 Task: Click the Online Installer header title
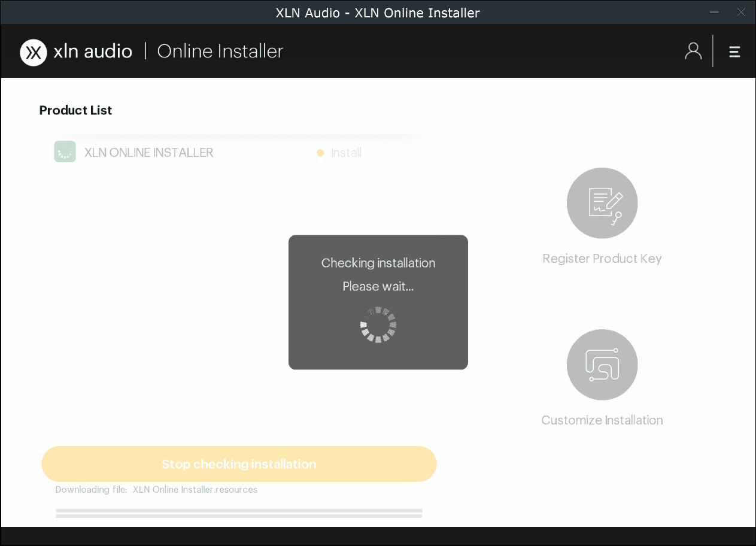coord(220,51)
